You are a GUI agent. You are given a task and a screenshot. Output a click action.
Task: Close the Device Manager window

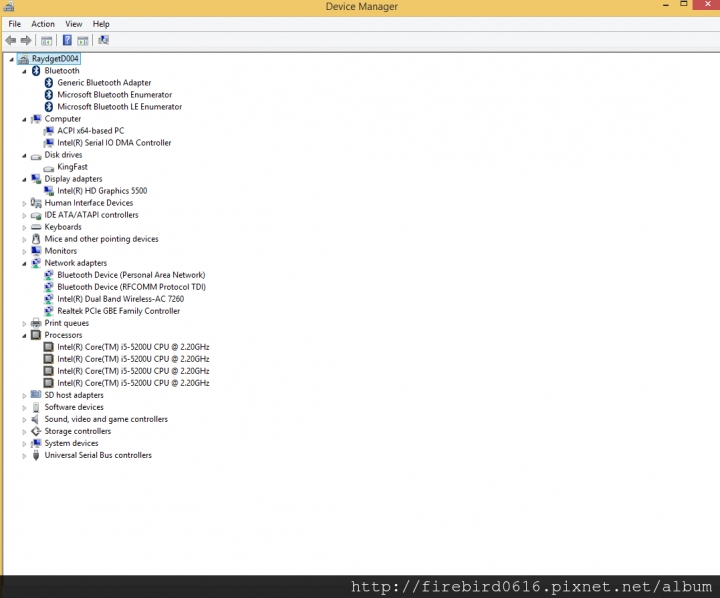point(707,4)
